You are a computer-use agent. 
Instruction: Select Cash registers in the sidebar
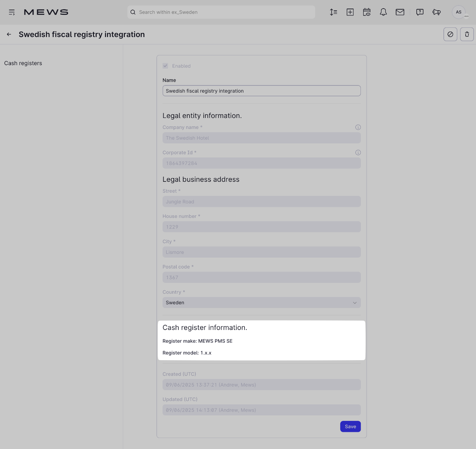pyautogui.click(x=23, y=63)
